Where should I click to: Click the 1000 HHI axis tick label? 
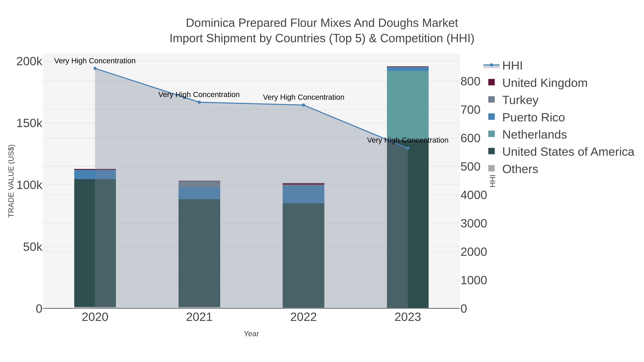pos(474,280)
